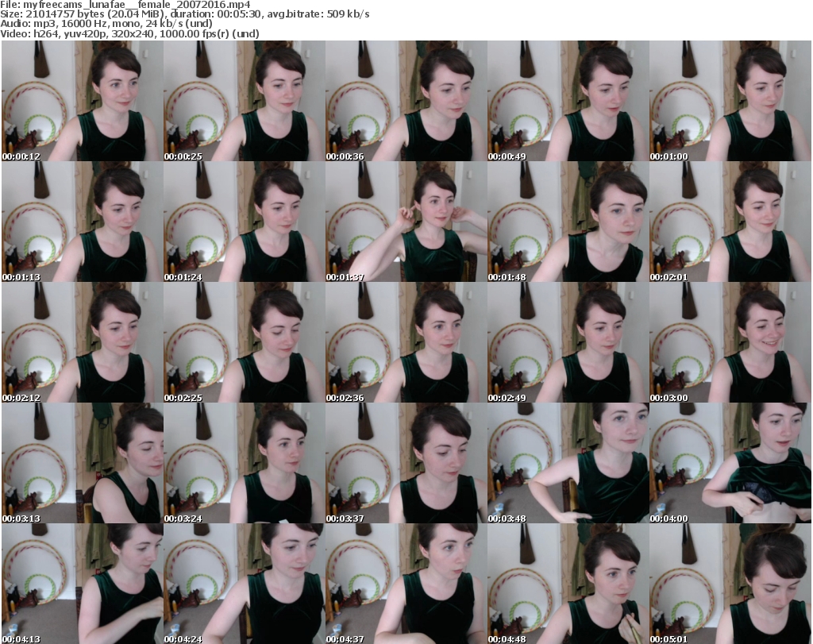Select the 'Video: h264, yuv420p' header line
The height and width of the screenshot is (644, 813).
click(x=129, y=33)
